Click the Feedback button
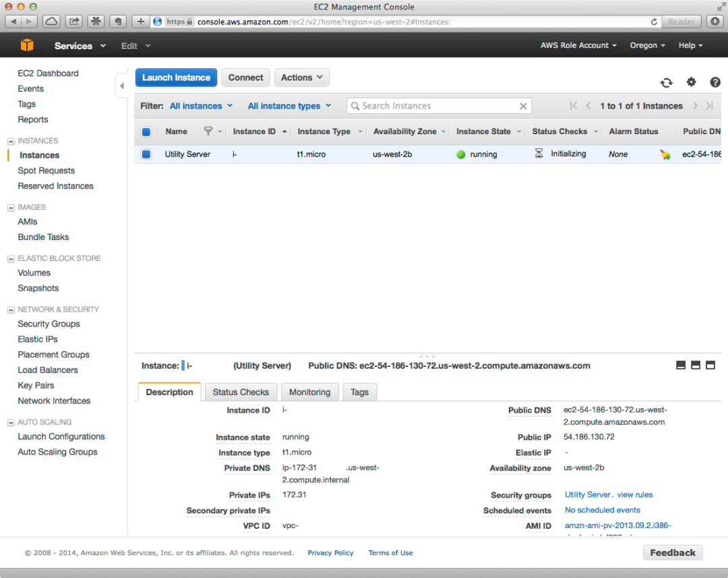The height and width of the screenshot is (578, 728). point(672,552)
